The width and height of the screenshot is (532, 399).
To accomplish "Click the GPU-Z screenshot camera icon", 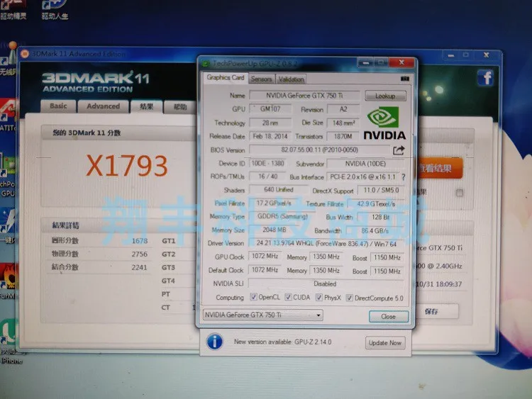I will [405, 79].
